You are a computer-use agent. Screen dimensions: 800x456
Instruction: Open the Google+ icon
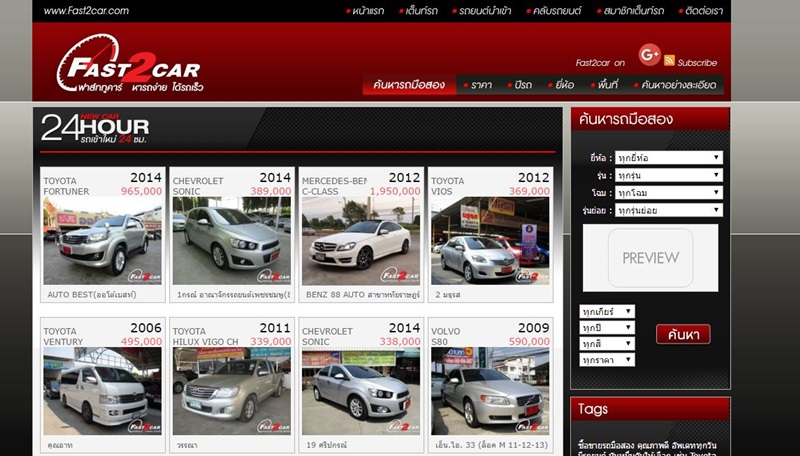649,55
